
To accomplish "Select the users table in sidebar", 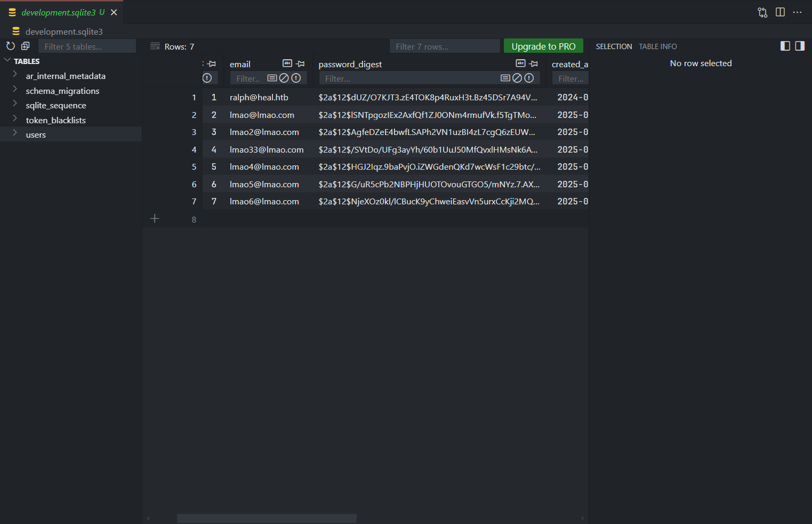I will tap(71, 134).
